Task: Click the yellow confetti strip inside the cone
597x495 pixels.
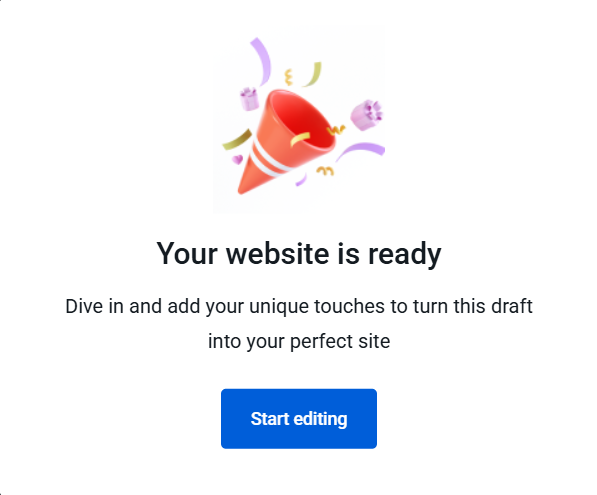Action: (x=300, y=139)
